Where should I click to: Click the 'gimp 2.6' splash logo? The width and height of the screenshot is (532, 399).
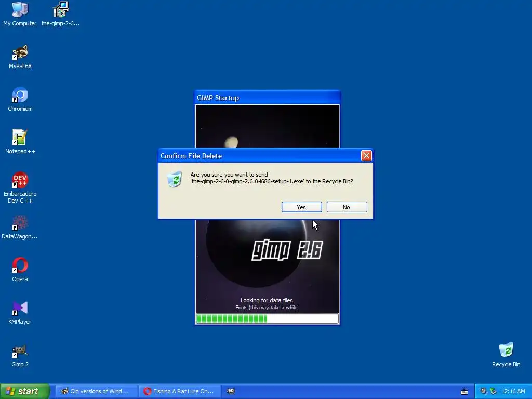click(287, 250)
